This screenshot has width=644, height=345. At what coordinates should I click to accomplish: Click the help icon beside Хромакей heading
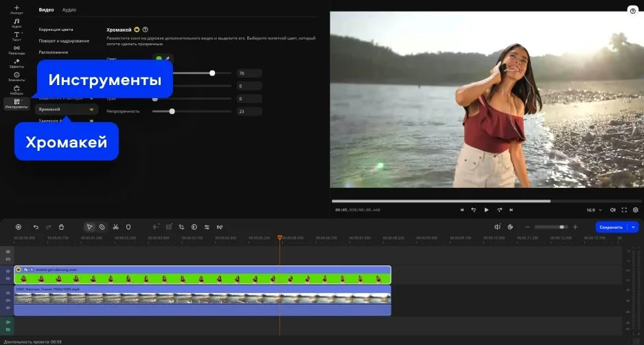coord(146,29)
